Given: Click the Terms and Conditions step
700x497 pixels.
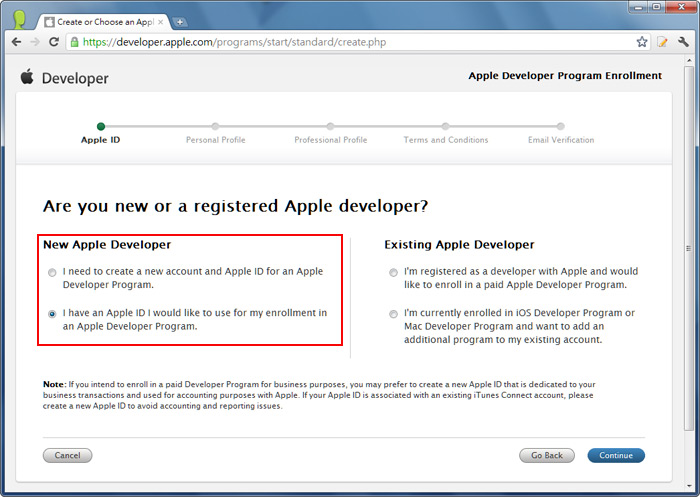Looking at the screenshot, I should [x=446, y=134].
